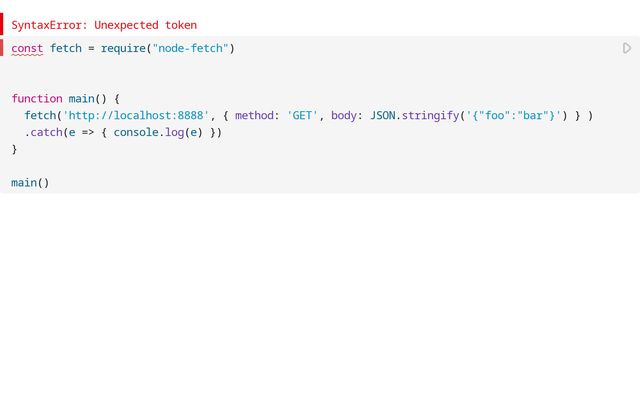The height and width of the screenshot is (400, 640).
Task: Place cursor on the "node-fetch" string
Action: 189,48
